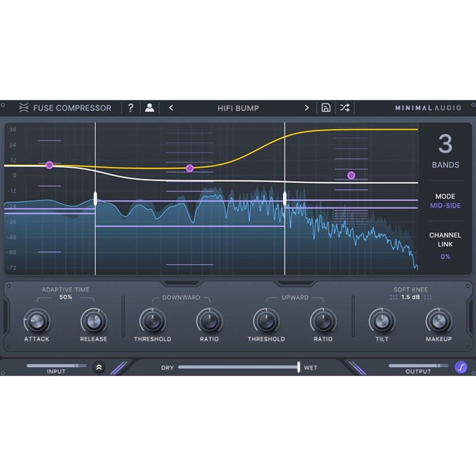Select the mid band purple node

point(190,168)
